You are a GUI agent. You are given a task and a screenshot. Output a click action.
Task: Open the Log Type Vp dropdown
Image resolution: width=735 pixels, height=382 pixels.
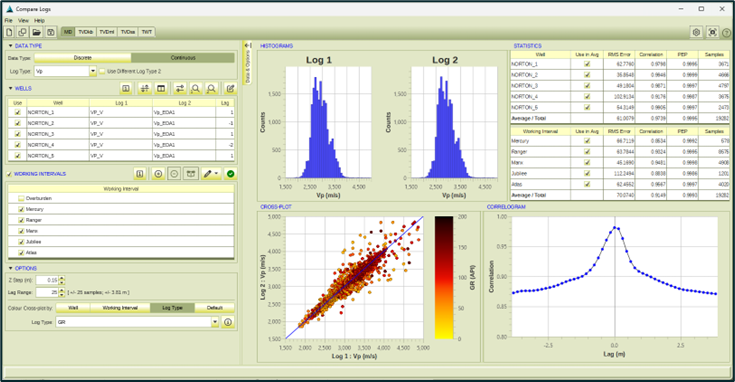(x=93, y=72)
